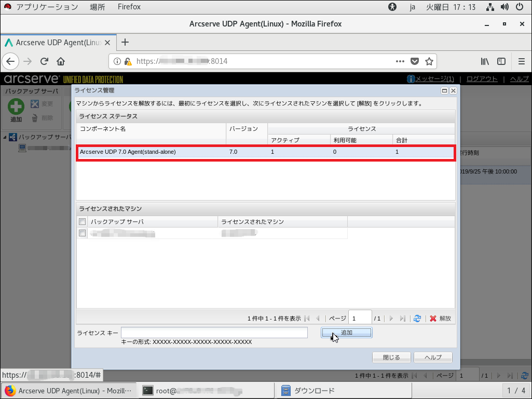Click the 利用可能 column header
The image size is (532, 399).
pyautogui.click(x=361, y=140)
